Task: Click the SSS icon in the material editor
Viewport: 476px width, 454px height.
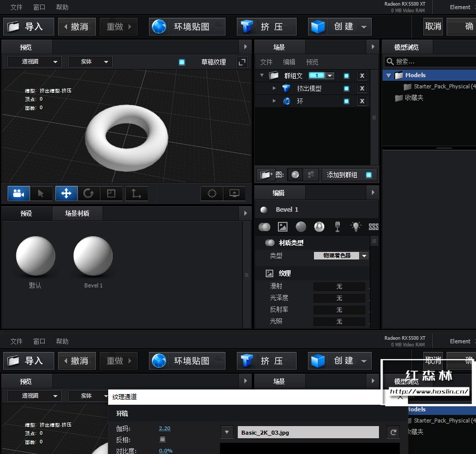Action: pos(373,227)
